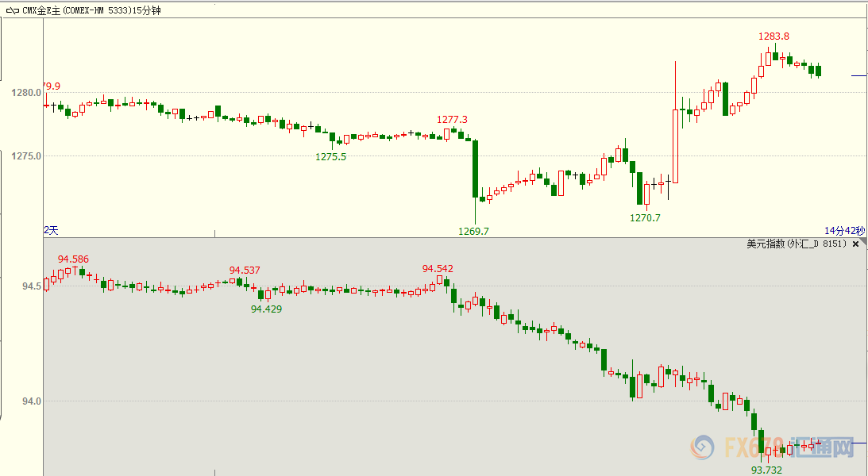The image size is (868, 476).
Task: Click the 1277.3 price marker
Action: (452, 120)
